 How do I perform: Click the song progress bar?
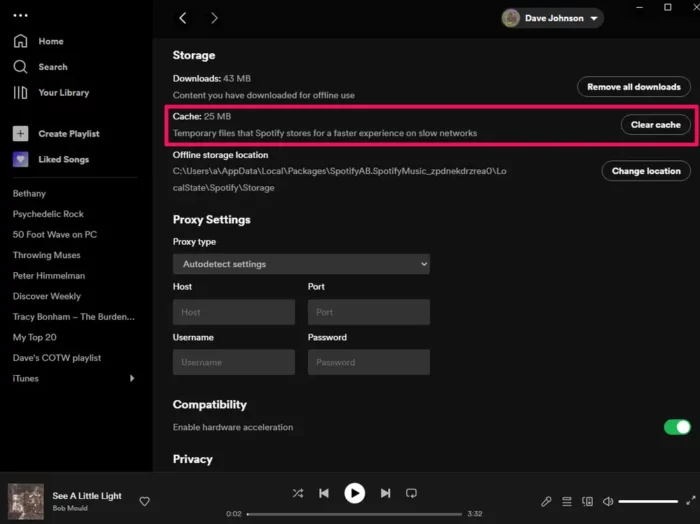click(354, 514)
